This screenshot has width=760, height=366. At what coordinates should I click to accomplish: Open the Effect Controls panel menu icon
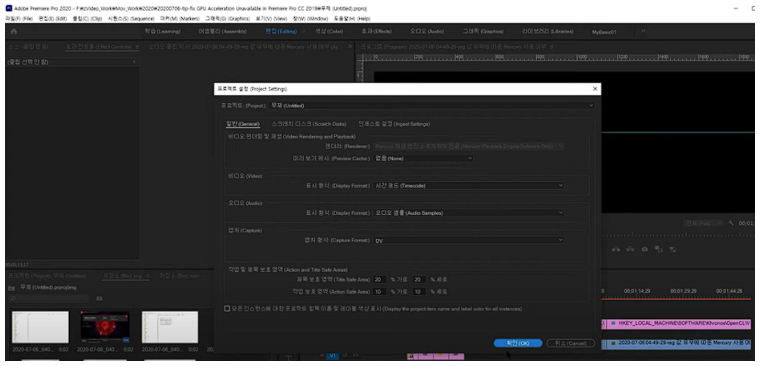137,47
